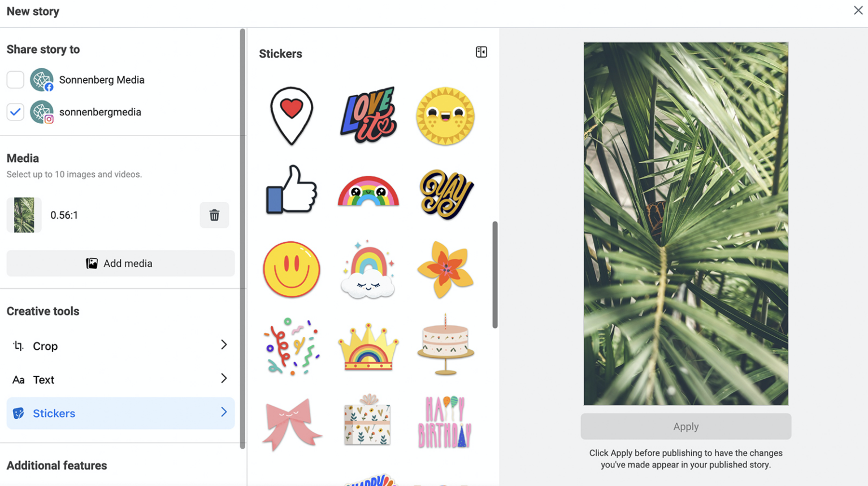
Task: Uncheck the sonnenbergmedia Instagram checkbox
Action: pyautogui.click(x=15, y=112)
